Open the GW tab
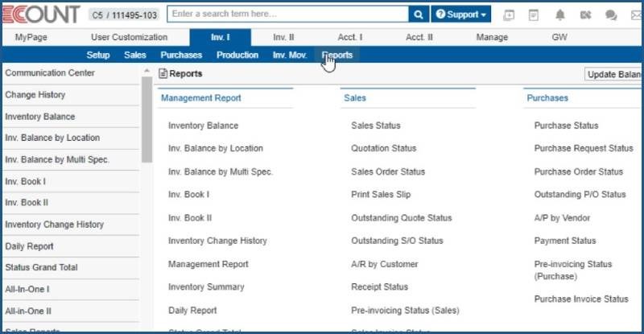 coord(559,37)
